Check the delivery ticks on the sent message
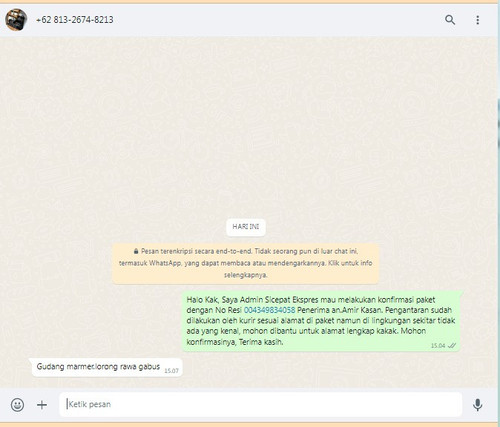The image size is (500, 427). coord(452,346)
